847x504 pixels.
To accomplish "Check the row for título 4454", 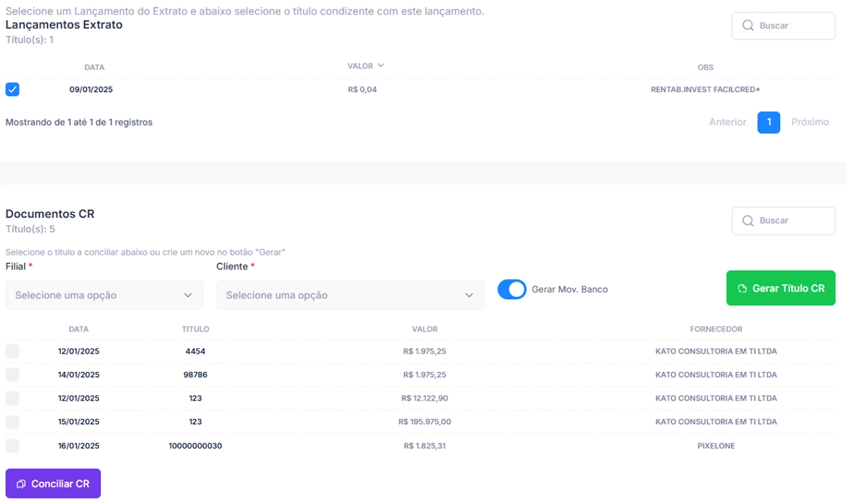I will tap(13, 351).
